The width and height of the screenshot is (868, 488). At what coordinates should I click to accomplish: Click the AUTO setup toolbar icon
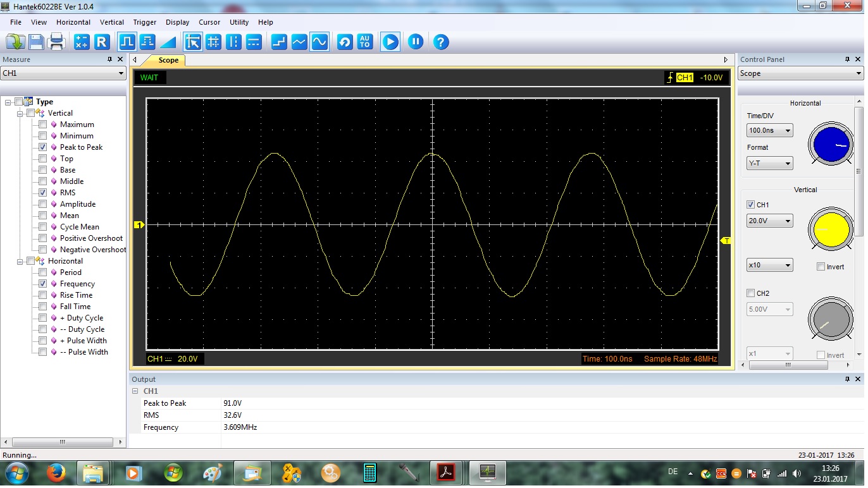point(365,42)
